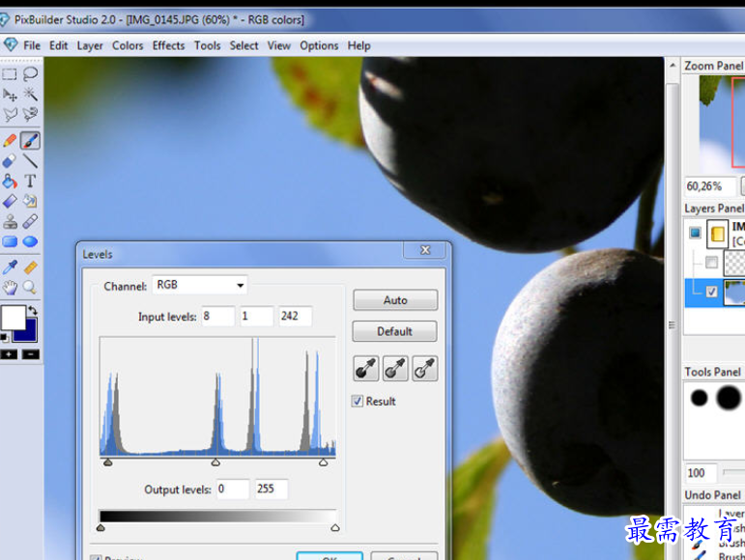Select the Gradient tool

pyautogui.click(x=10, y=201)
